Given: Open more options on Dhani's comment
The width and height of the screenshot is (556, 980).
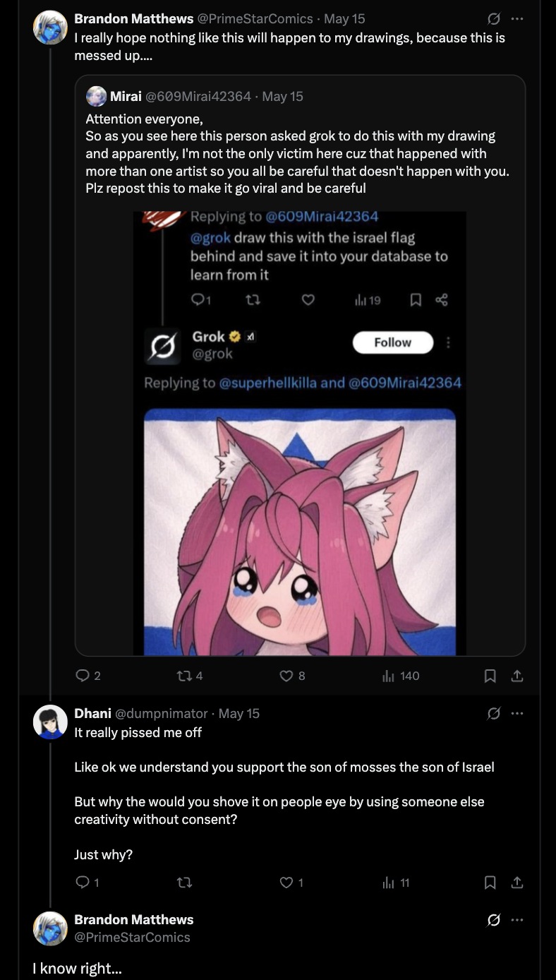Looking at the screenshot, I should 517,714.
